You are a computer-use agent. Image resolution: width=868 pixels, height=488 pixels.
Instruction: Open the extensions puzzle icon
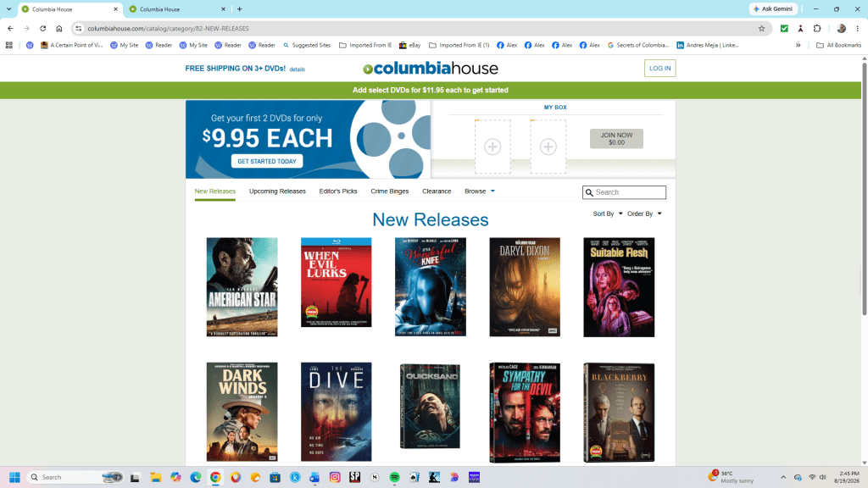[x=817, y=28]
